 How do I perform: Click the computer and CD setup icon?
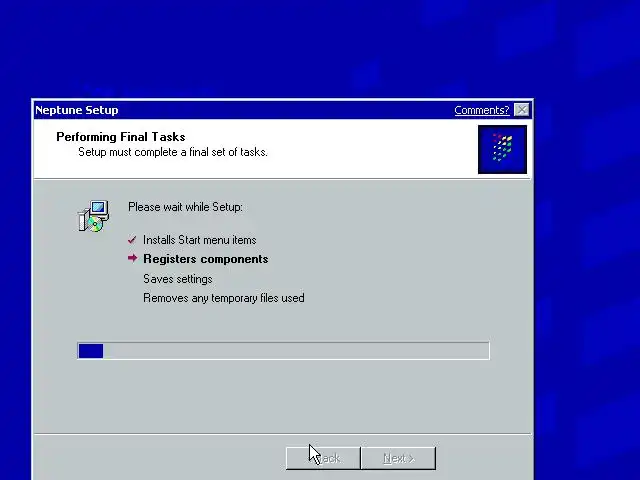pos(93,216)
